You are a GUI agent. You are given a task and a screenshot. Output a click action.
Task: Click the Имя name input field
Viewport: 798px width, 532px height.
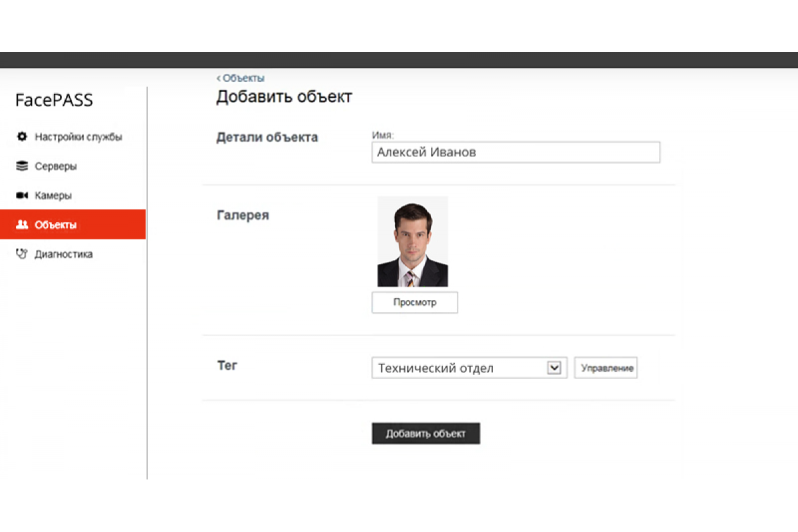[516, 152]
